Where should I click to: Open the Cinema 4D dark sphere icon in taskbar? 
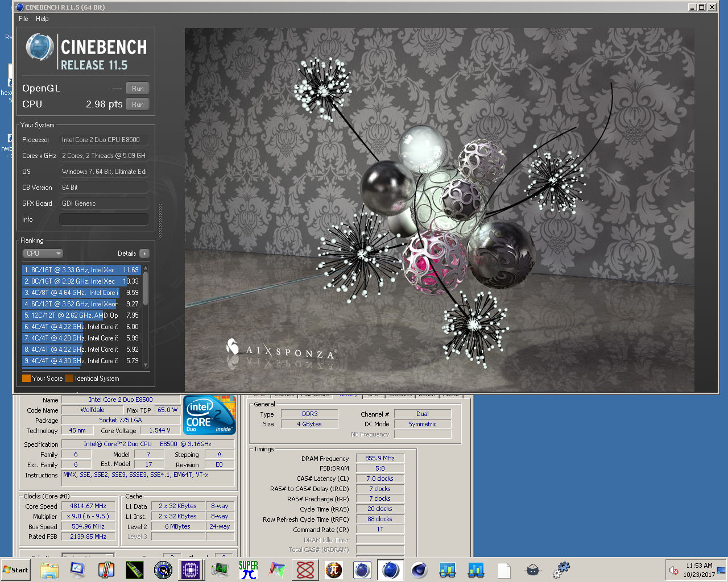coord(419,570)
